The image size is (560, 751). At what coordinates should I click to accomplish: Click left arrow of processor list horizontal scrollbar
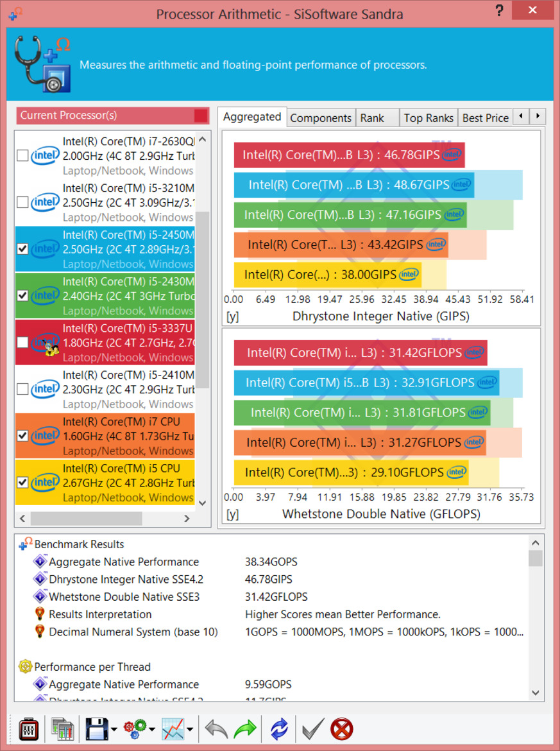[x=22, y=518]
